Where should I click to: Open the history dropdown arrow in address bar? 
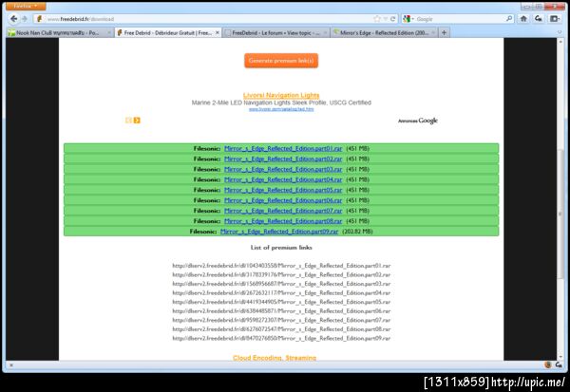click(386, 19)
